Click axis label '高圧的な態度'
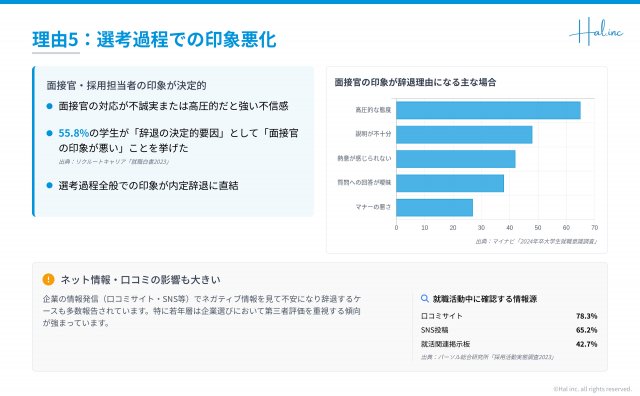Screen dimensions: 640x396 373,110
